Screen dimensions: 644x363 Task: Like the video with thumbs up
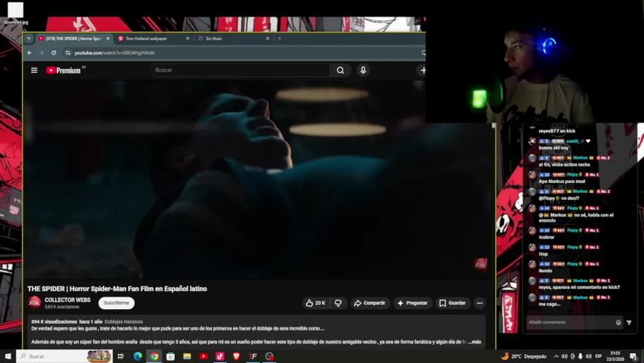[315, 303]
